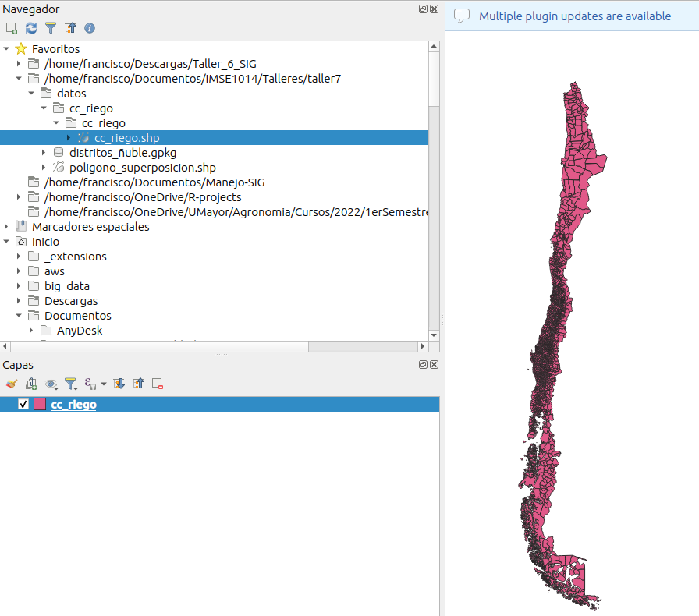The width and height of the screenshot is (699, 616).
Task: Uncheck the cc_riego layer visibility checkbox
Action: click(23, 405)
